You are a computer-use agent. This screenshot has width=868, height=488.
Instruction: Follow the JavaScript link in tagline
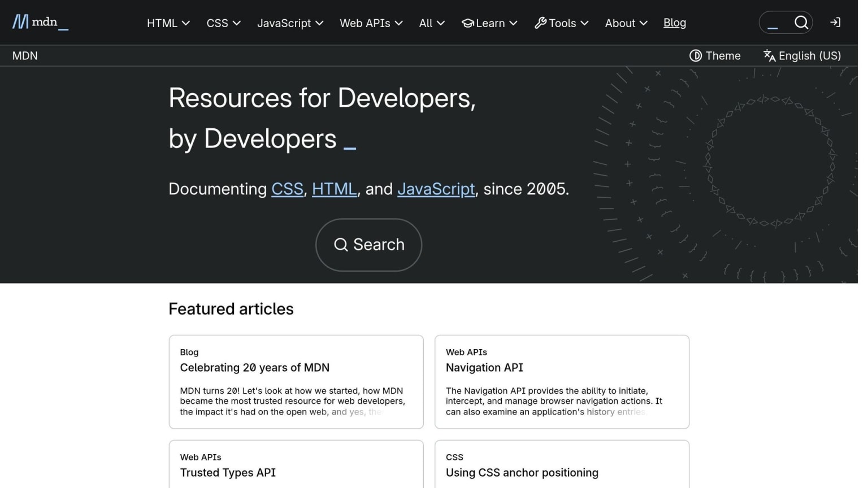click(x=436, y=189)
